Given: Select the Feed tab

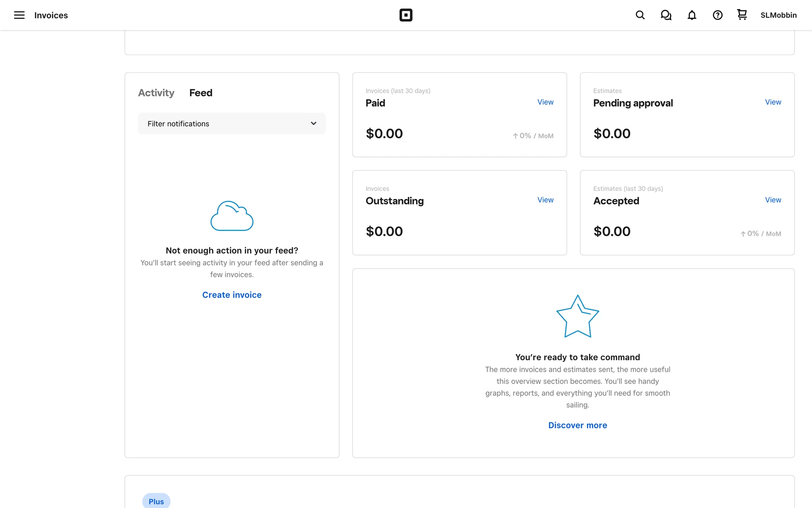Looking at the screenshot, I should click(200, 93).
